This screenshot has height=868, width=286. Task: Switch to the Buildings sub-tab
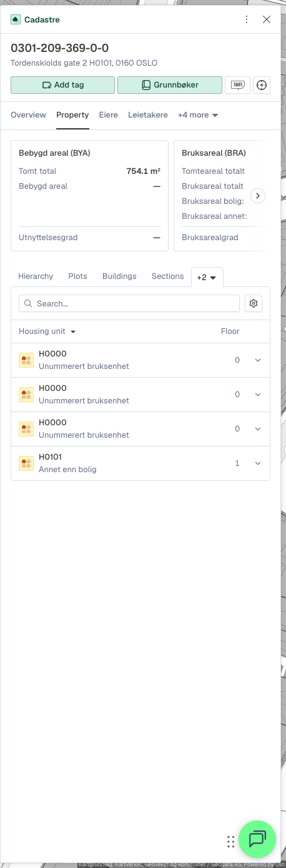pos(119,276)
